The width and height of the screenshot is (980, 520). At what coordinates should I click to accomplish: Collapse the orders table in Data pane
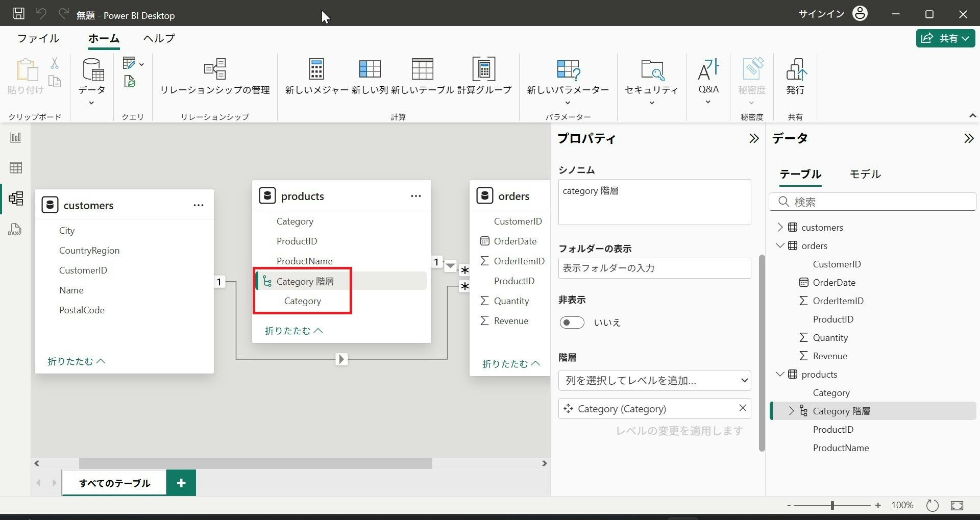click(x=780, y=245)
